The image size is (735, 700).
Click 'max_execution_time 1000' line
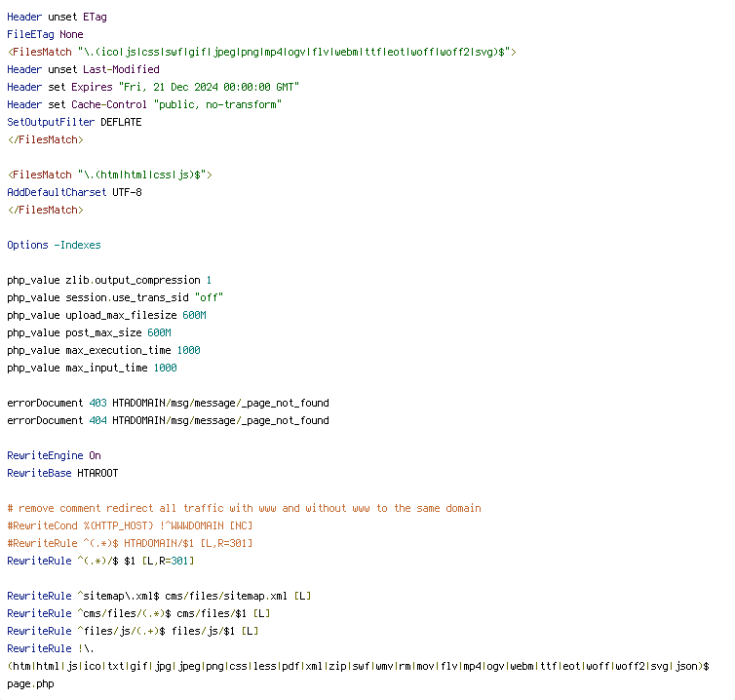coord(103,351)
